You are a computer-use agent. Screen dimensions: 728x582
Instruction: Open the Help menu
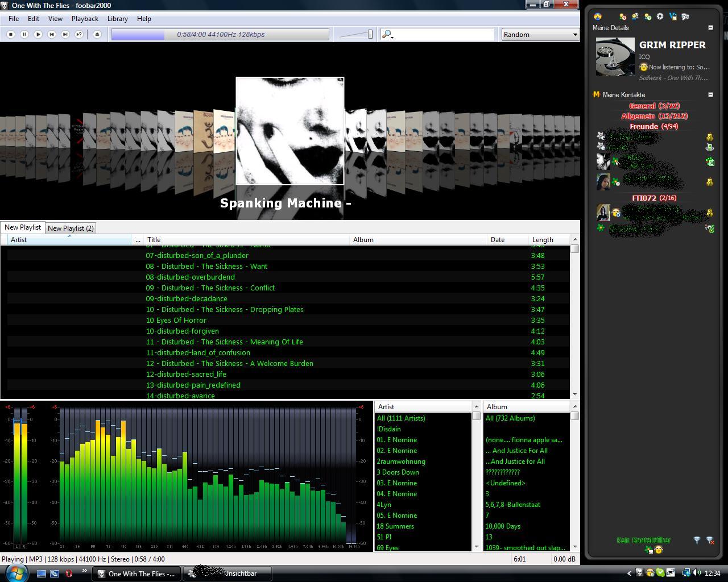click(x=144, y=19)
